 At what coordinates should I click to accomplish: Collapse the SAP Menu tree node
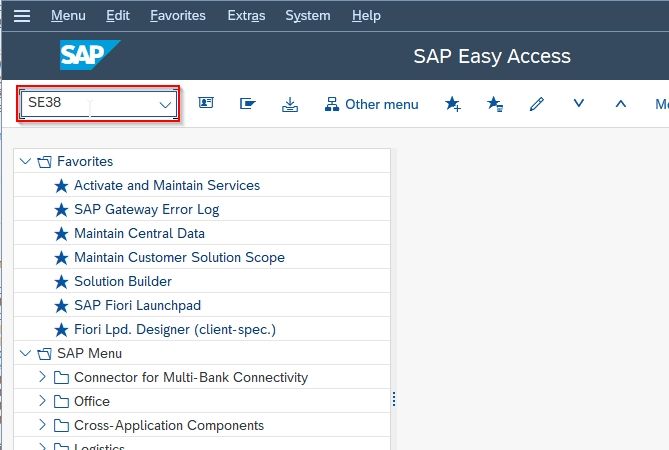[x=26, y=353]
